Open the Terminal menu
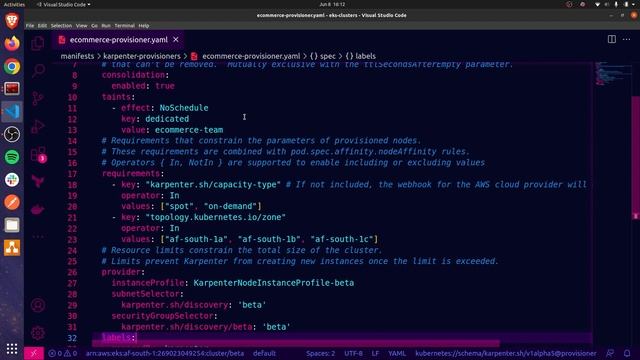 click(124, 26)
